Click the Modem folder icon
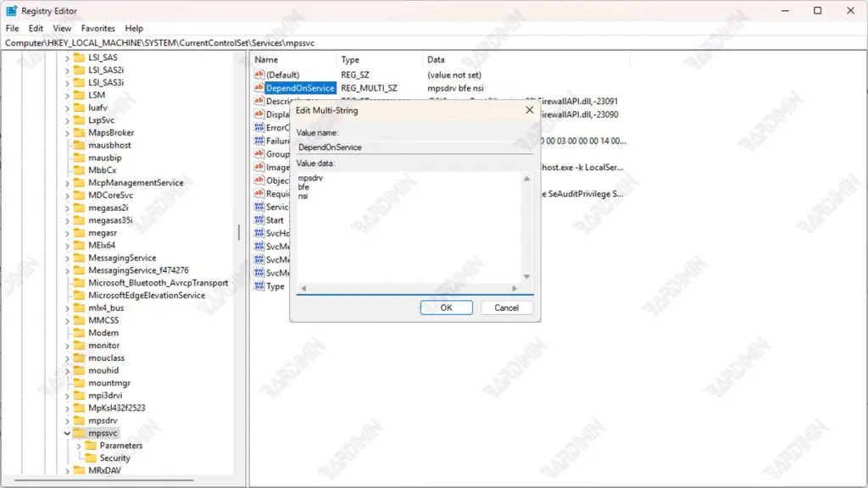 tap(79, 332)
